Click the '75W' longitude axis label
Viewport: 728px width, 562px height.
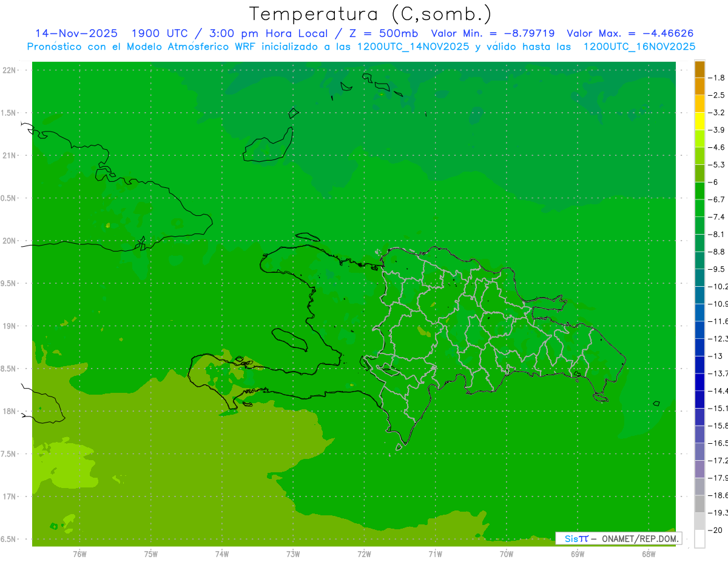(151, 554)
